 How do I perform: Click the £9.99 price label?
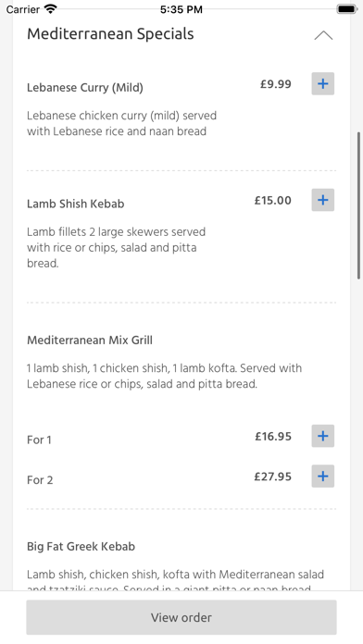tap(276, 84)
